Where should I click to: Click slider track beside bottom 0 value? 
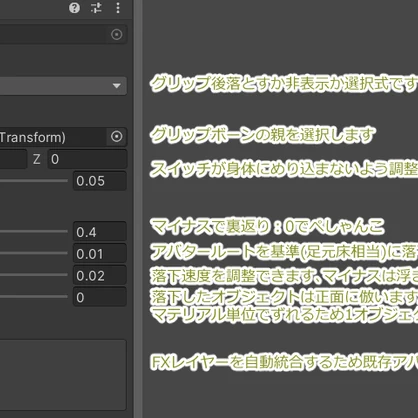pos(34,296)
